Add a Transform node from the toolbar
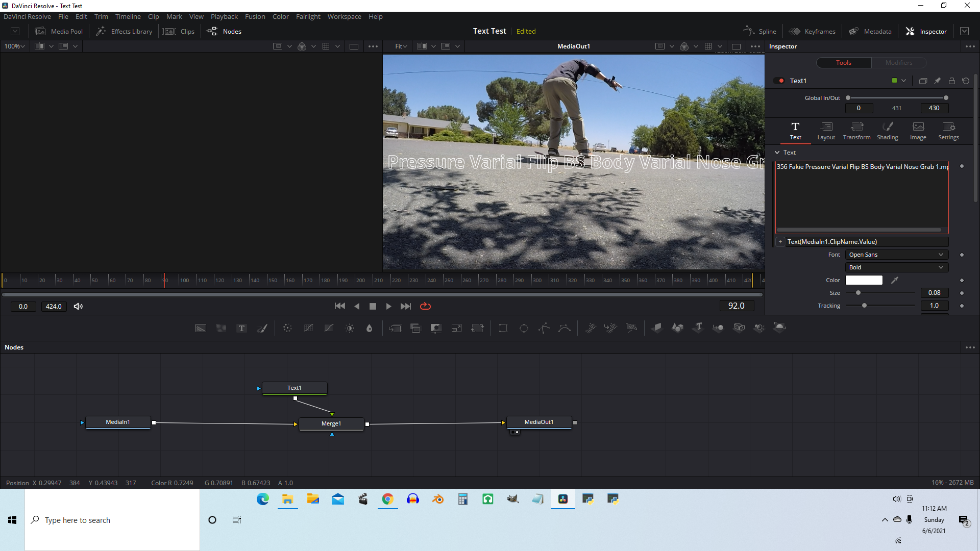This screenshot has height=551, width=980. click(478, 328)
